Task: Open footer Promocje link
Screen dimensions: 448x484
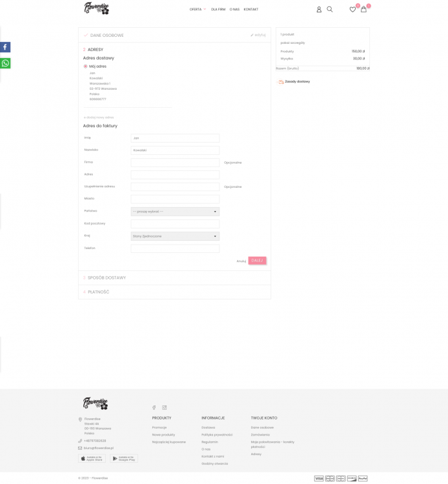Action: (x=159, y=427)
